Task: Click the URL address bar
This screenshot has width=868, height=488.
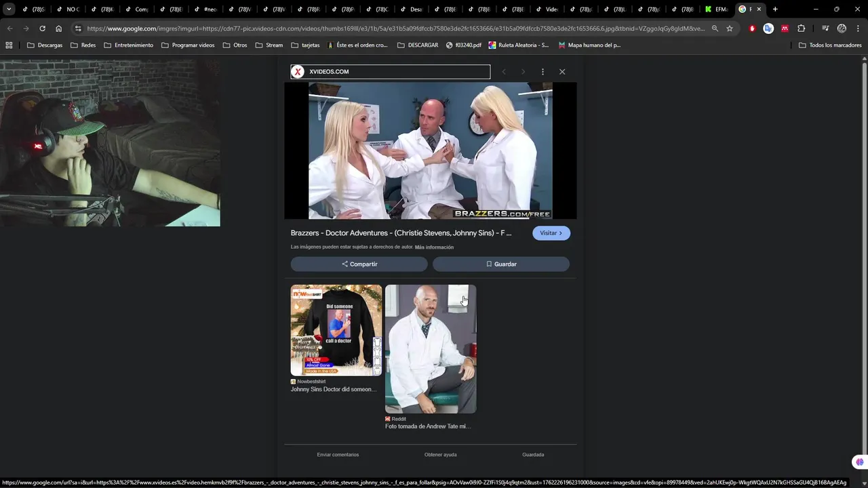Action: pyautogui.click(x=396, y=28)
